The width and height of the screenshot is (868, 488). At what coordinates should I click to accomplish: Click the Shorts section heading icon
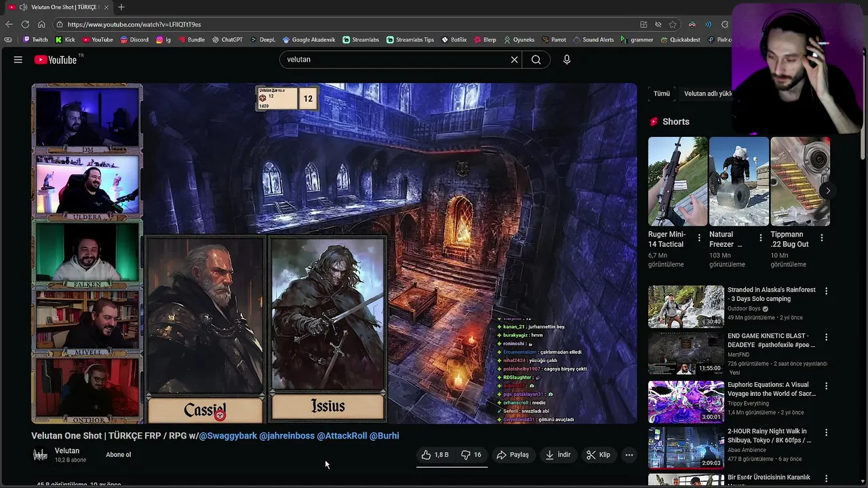(654, 122)
